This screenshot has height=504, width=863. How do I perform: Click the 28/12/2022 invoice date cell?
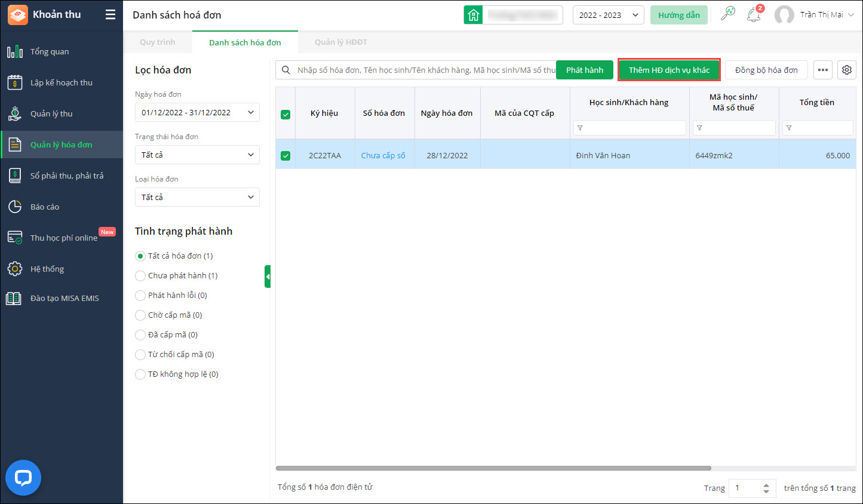(x=447, y=155)
